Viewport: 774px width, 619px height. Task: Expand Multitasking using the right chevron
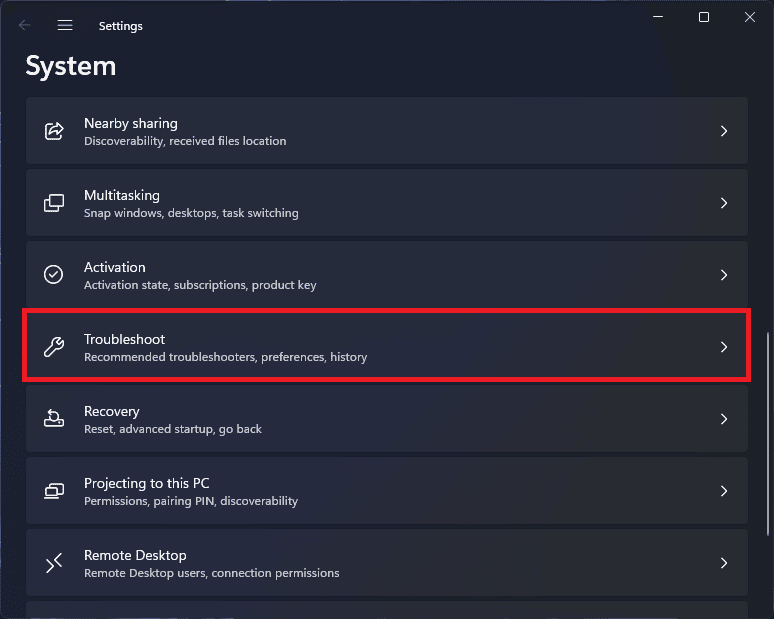(x=724, y=203)
